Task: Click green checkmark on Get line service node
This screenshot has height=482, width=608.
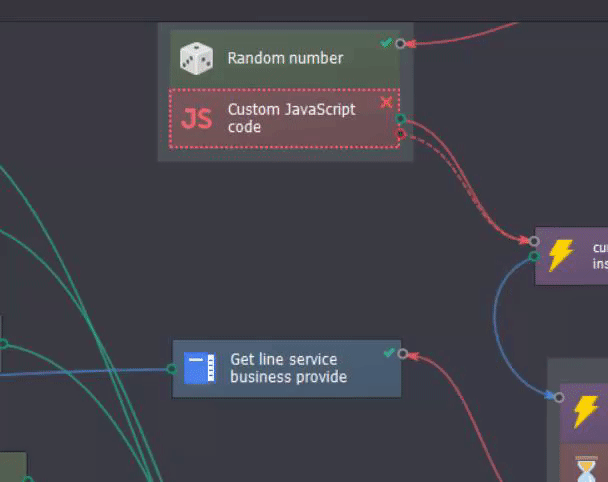Action: tap(389, 352)
